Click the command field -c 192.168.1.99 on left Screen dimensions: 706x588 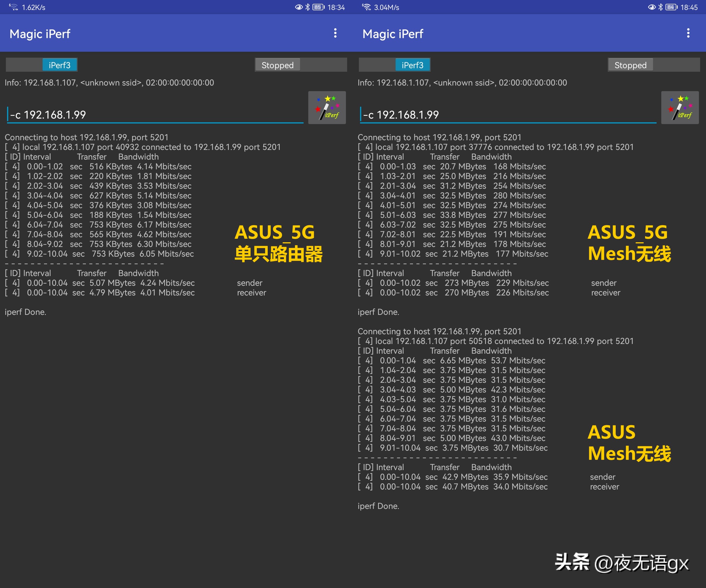click(155, 115)
